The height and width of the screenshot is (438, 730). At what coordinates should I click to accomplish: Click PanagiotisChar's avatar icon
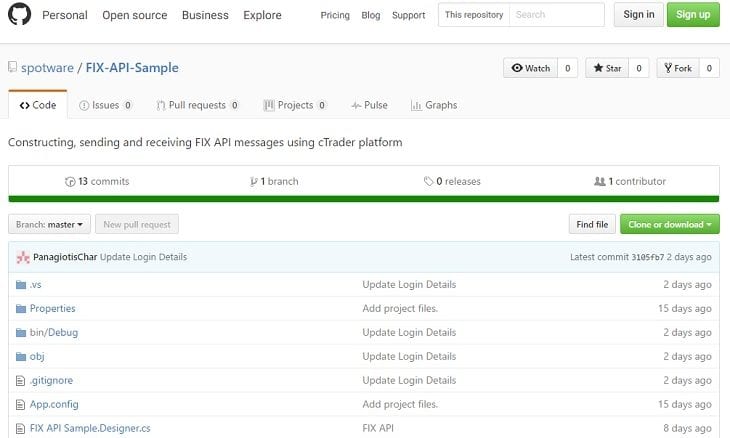tap(23, 257)
